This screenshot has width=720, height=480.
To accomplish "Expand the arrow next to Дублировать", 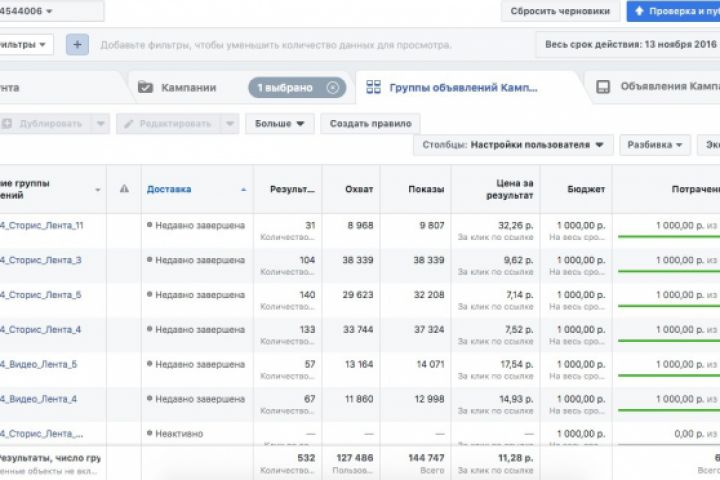I will (x=100, y=124).
